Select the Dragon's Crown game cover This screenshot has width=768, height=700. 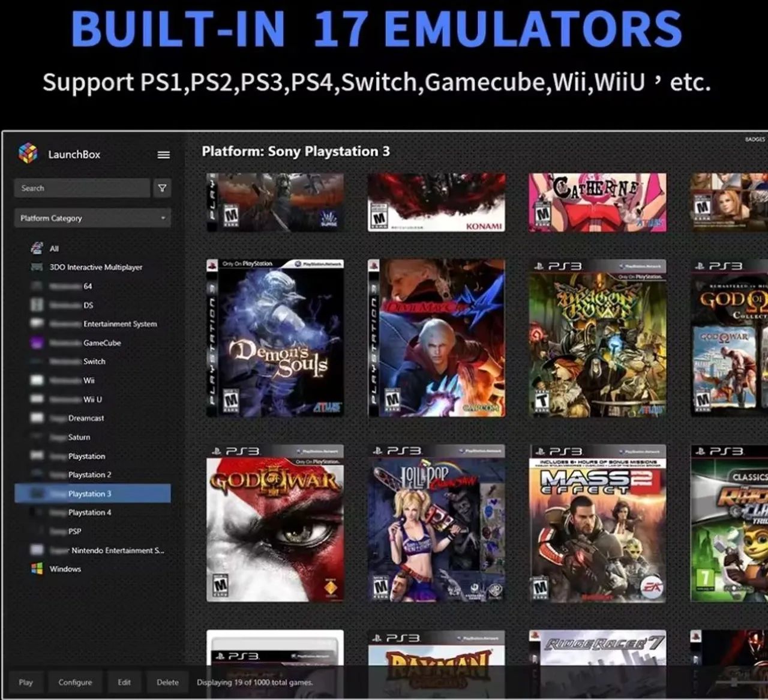pyautogui.click(x=598, y=338)
